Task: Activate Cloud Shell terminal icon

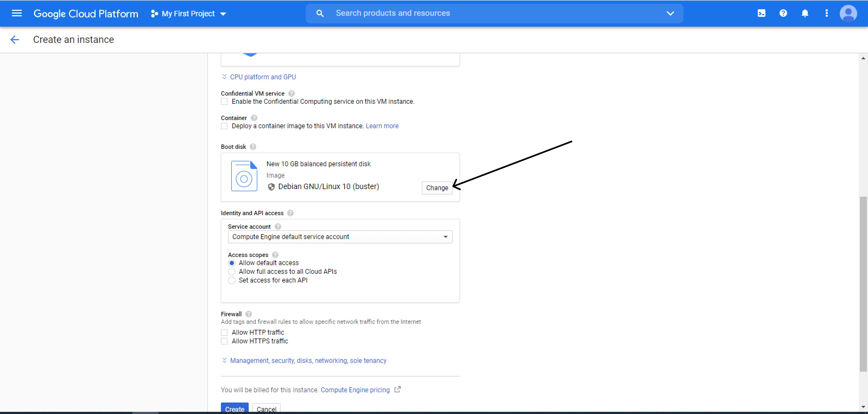Action: click(x=761, y=14)
